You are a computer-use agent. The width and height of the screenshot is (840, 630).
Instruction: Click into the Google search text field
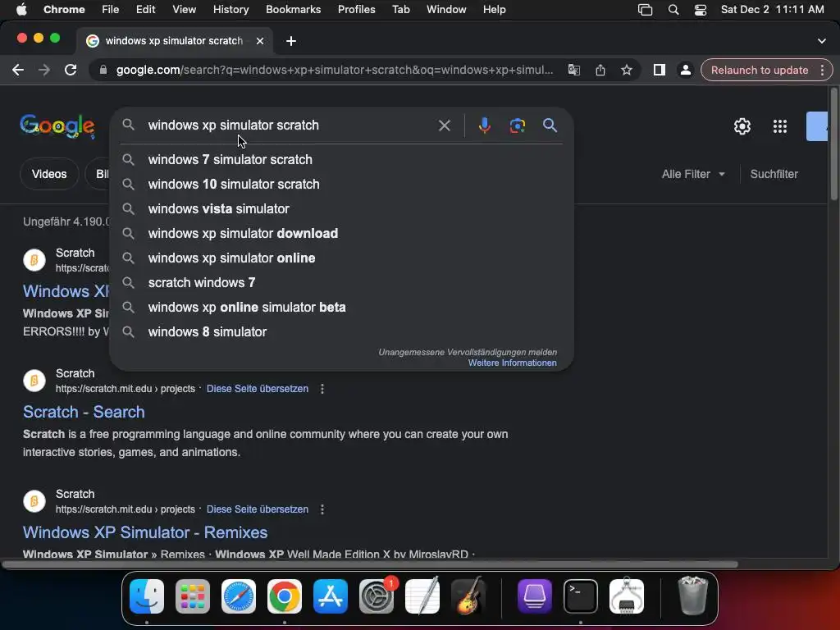288,126
